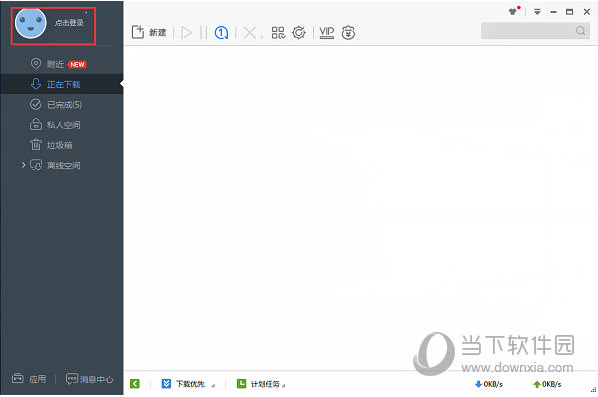Image resolution: width=598 pixels, height=397 pixels.
Task: Click the 计划任务 green clock icon
Action: coord(241,383)
